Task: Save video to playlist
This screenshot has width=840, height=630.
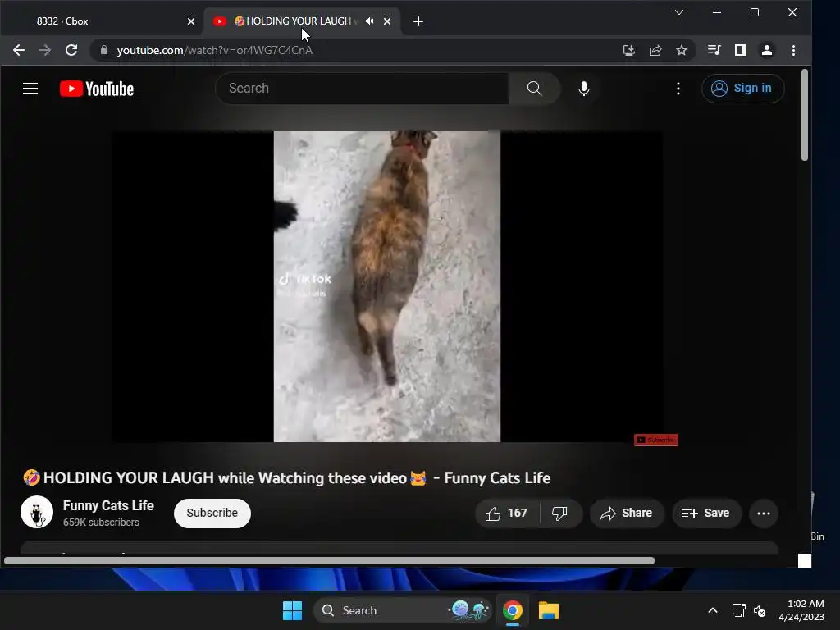Action: [x=706, y=514]
